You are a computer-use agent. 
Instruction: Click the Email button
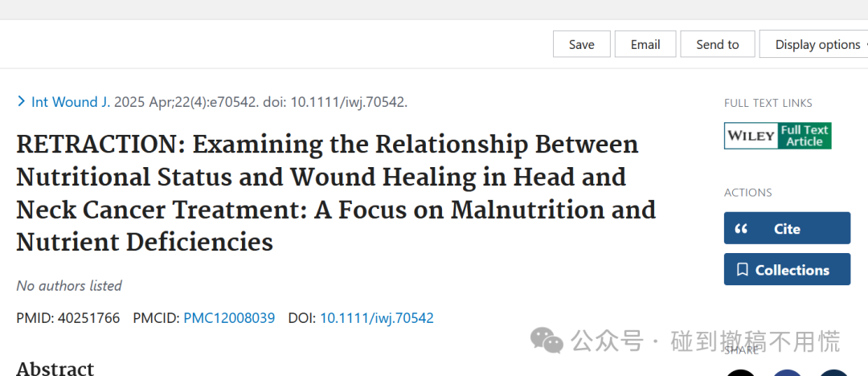pos(645,44)
